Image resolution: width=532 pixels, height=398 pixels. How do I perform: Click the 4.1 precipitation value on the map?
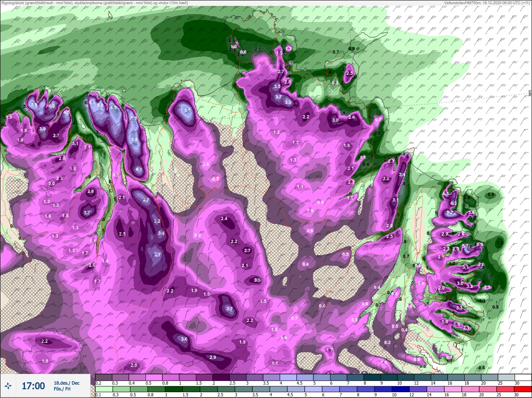(139, 170)
